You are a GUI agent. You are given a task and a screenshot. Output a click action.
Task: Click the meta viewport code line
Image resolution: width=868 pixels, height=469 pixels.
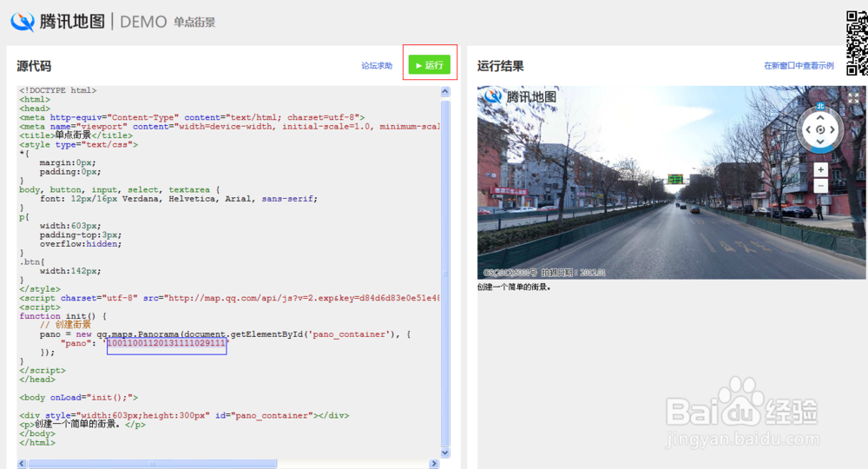coord(229,126)
